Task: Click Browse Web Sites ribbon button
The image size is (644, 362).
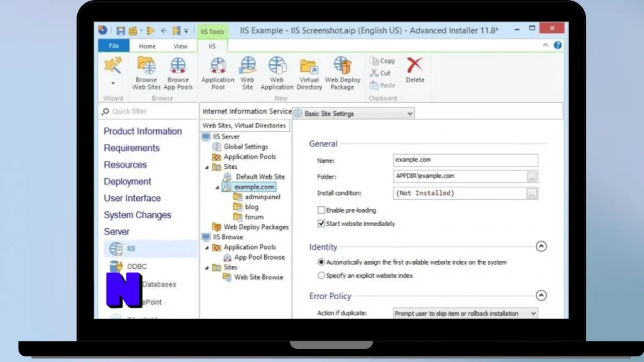Action: (x=146, y=73)
